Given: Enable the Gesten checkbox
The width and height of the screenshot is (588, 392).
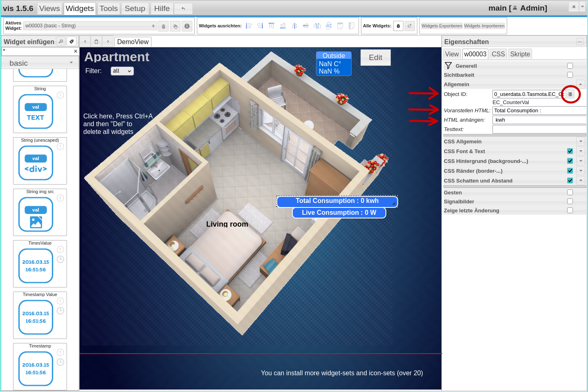Looking at the screenshot, I should tap(570, 192).
